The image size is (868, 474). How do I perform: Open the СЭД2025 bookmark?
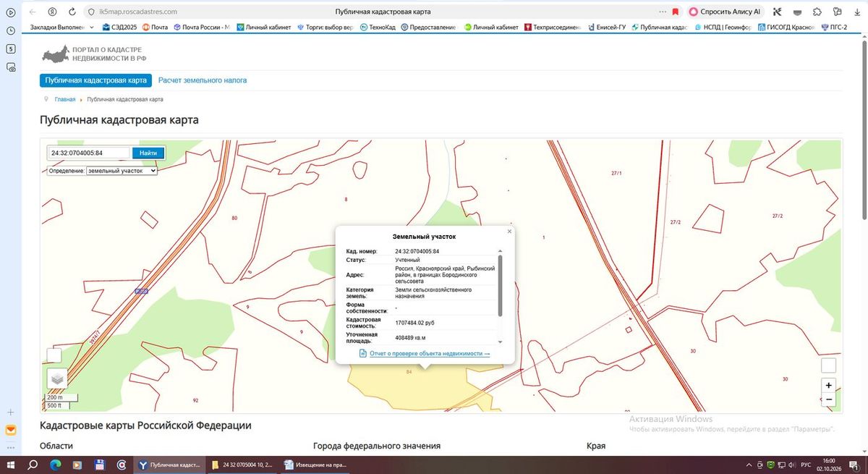(120, 27)
